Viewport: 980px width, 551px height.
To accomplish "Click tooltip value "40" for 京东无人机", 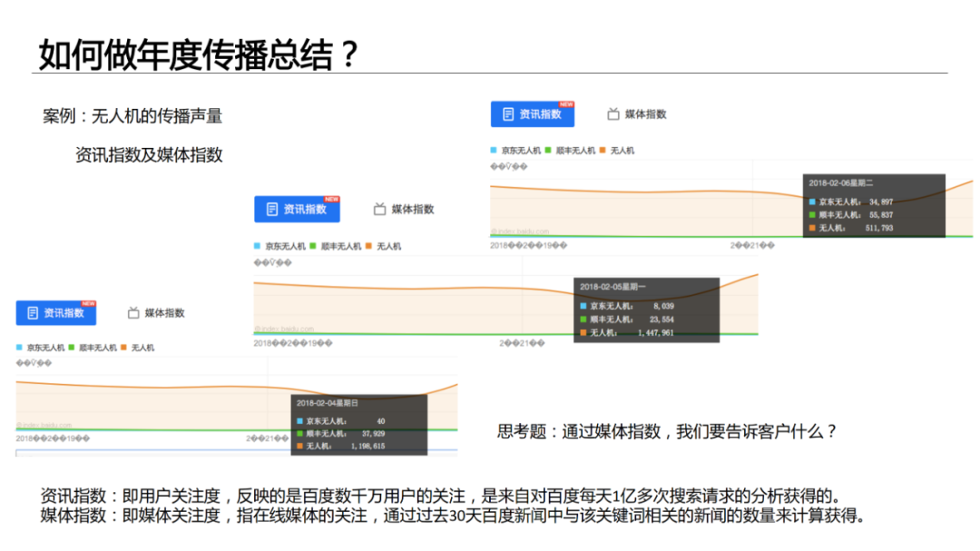I will pos(380,421).
